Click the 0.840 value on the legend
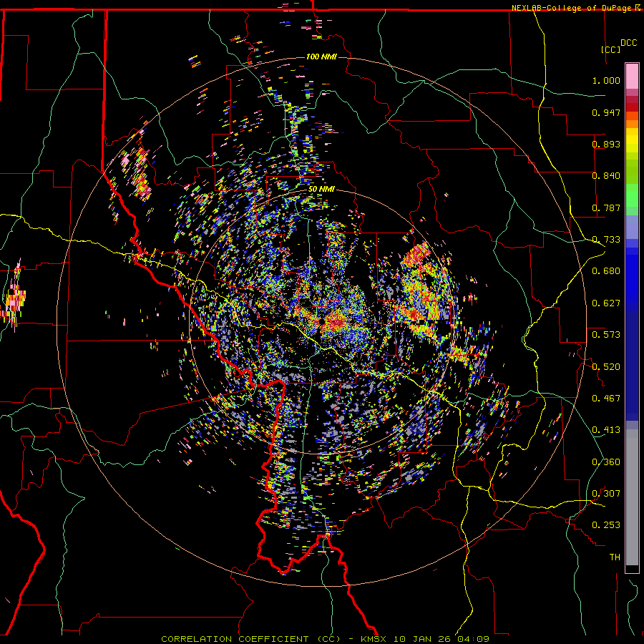 (x=606, y=176)
